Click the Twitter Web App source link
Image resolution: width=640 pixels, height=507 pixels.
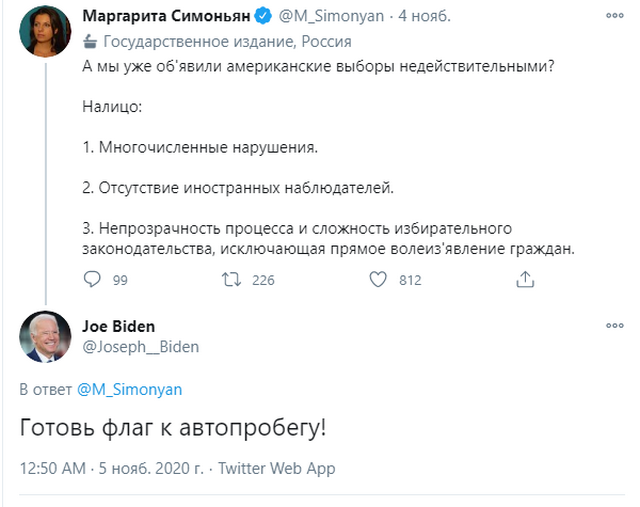(276, 468)
